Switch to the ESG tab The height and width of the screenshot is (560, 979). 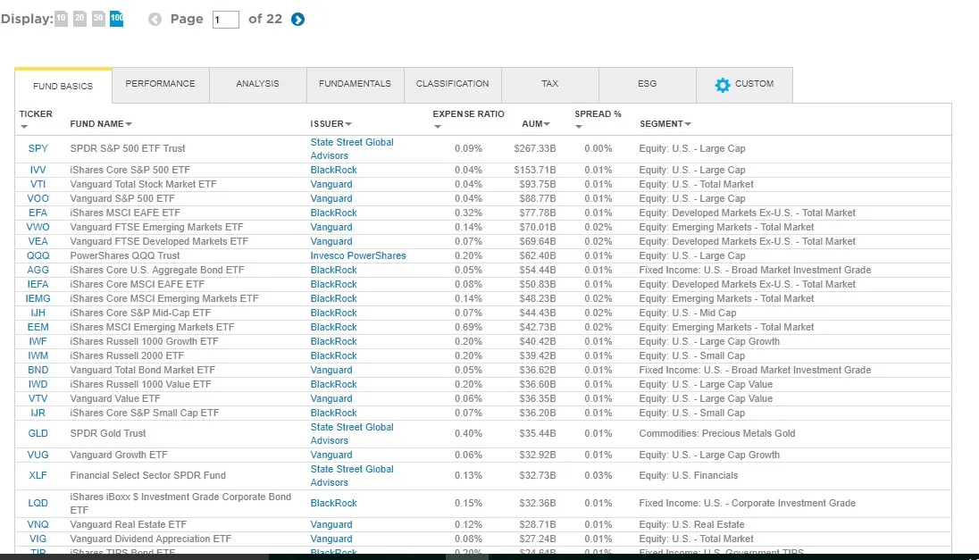point(648,84)
